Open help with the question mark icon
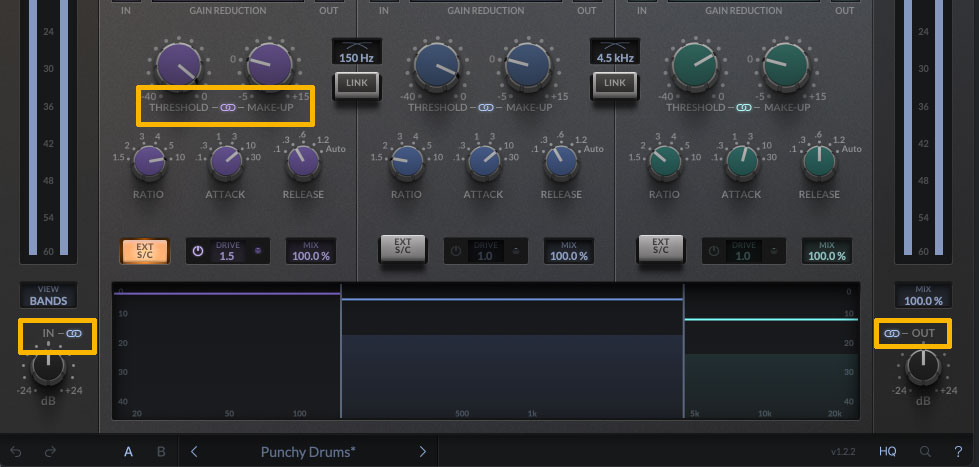This screenshot has height=467, width=979. click(957, 451)
